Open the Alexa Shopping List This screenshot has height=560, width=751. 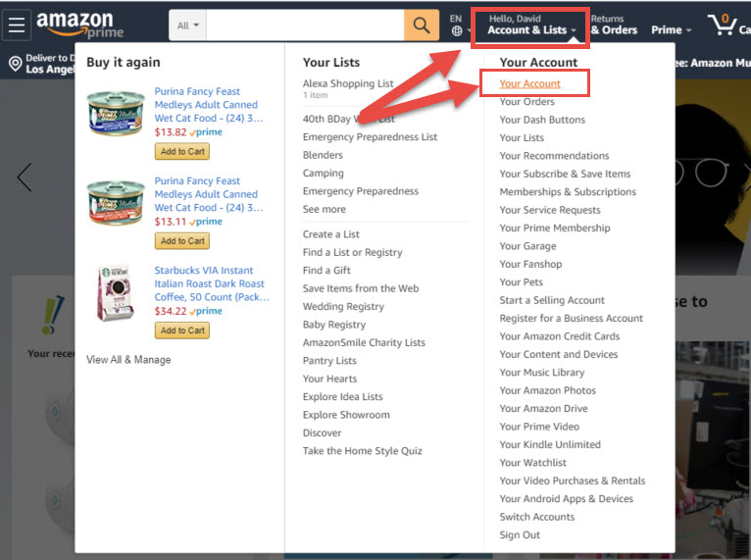point(348,84)
